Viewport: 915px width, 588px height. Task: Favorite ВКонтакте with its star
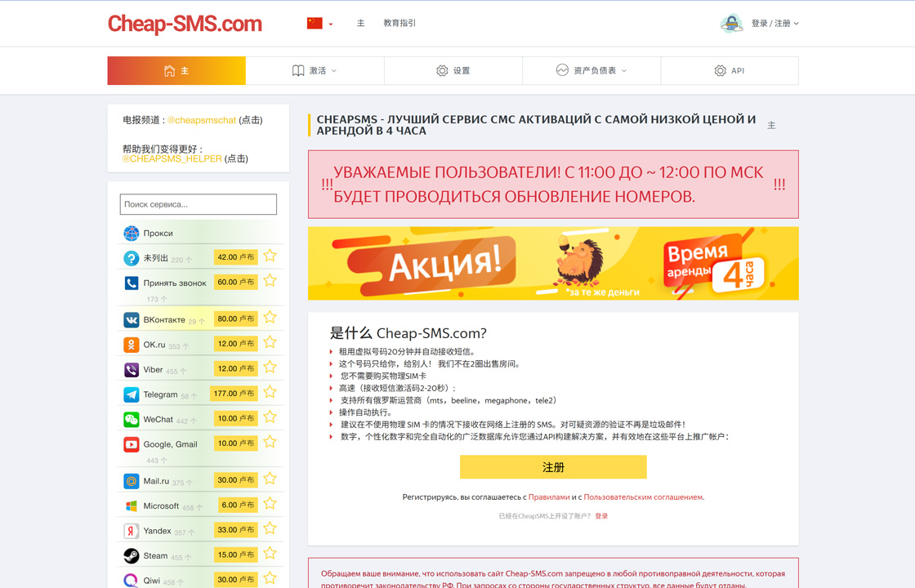point(270,318)
